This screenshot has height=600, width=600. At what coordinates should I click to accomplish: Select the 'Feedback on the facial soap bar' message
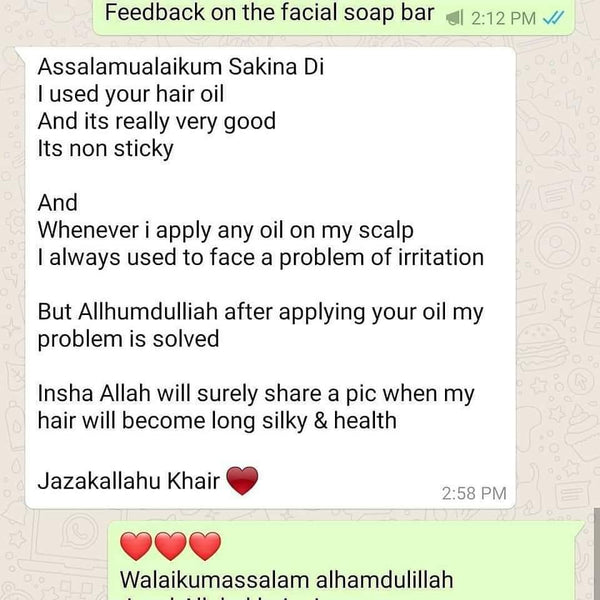click(x=270, y=13)
